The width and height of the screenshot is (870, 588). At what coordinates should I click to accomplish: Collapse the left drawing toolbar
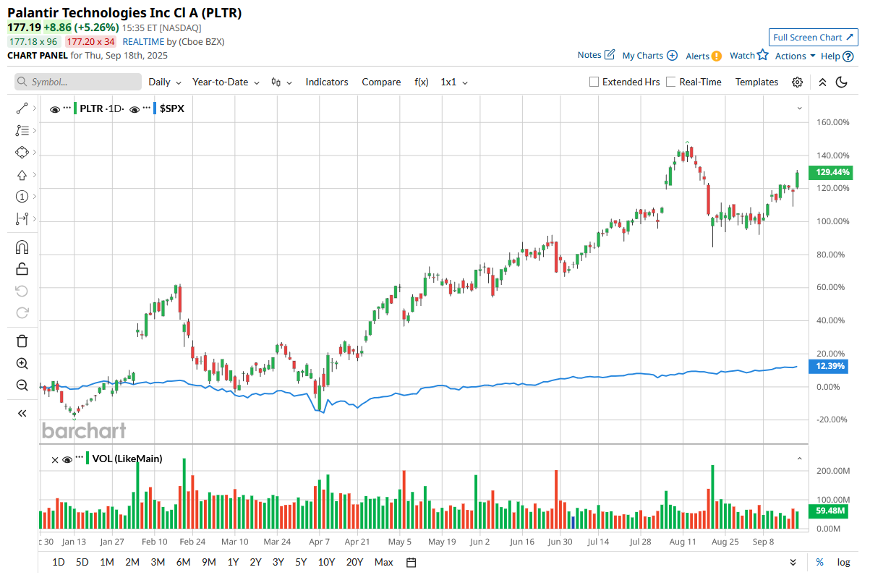click(22, 413)
